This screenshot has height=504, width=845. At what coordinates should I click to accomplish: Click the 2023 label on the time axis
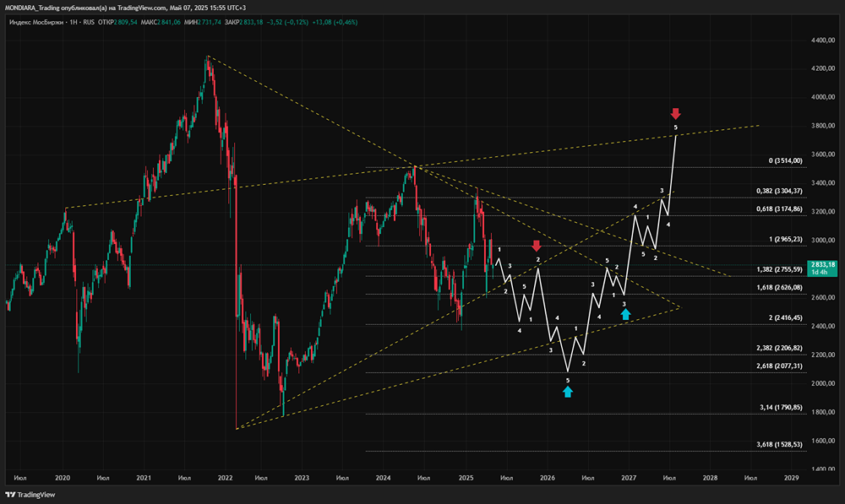point(302,478)
